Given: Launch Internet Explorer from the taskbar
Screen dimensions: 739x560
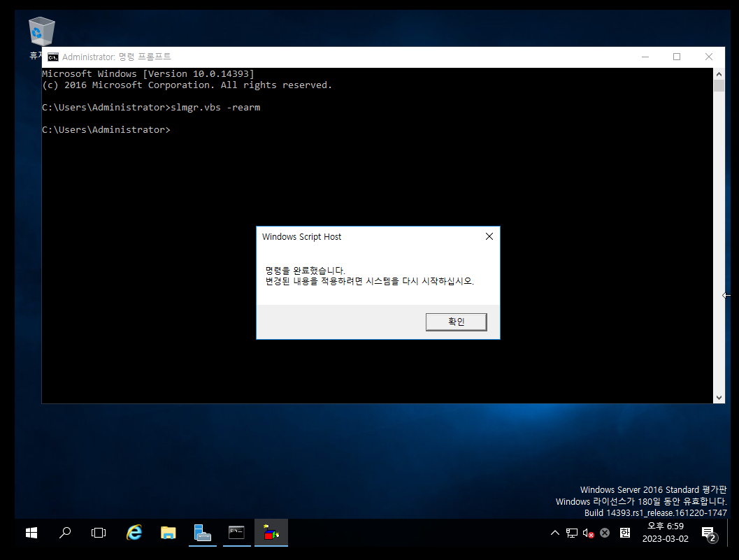Looking at the screenshot, I should pos(134,533).
